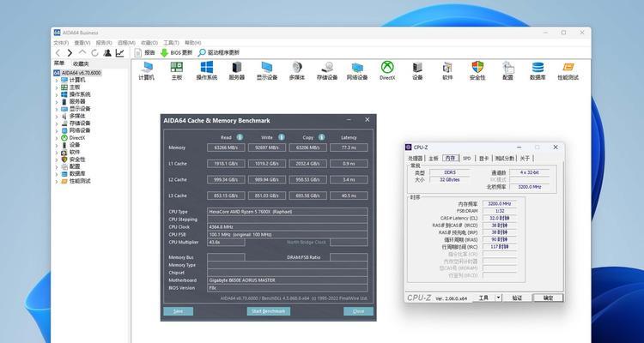Open the 计算机 icon in the main pane
The height and width of the screenshot is (343, 644).
146,70
